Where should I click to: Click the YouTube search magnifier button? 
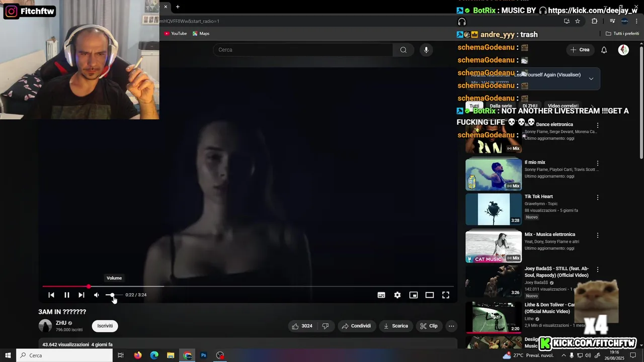(x=404, y=50)
